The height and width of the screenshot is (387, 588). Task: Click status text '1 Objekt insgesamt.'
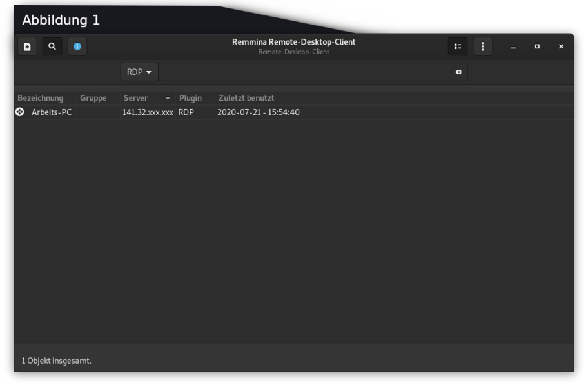[56, 361]
